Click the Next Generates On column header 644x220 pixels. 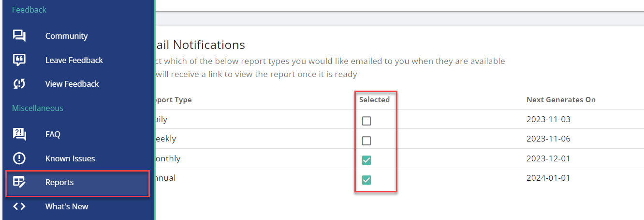click(x=561, y=100)
